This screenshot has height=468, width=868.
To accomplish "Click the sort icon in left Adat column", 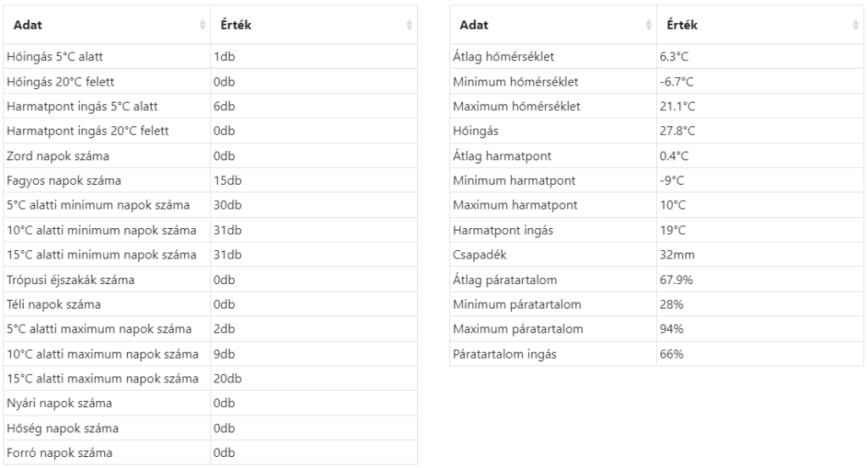I will tap(203, 25).
